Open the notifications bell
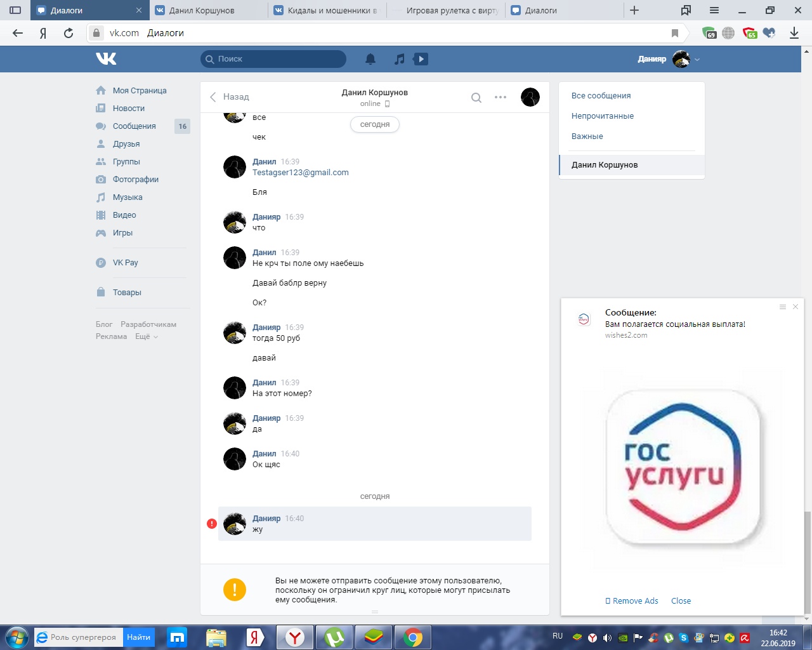 [370, 59]
